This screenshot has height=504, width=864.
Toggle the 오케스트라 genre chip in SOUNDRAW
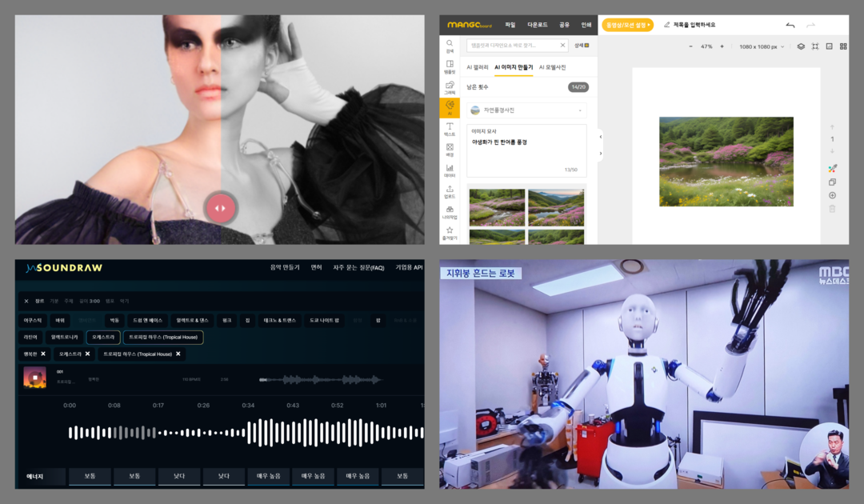click(x=105, y=337)
